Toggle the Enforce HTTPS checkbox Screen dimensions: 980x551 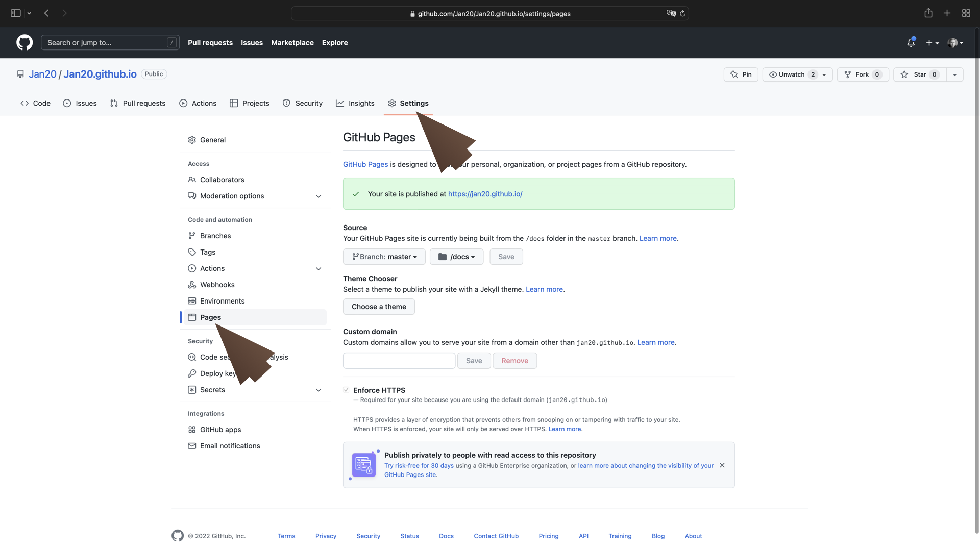point(346,390)
